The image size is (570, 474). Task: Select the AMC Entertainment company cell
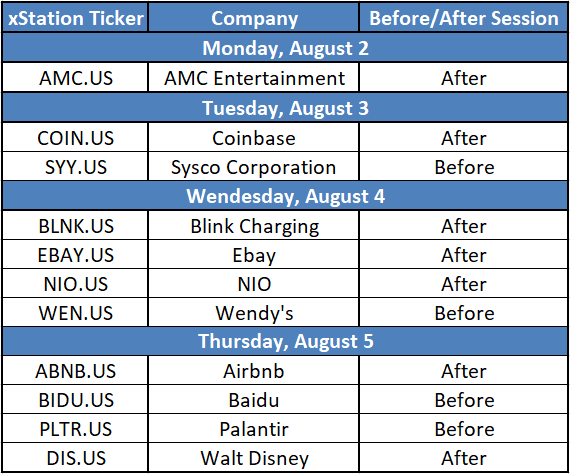tap(254, 78)
